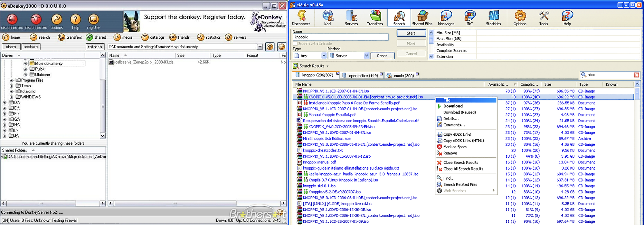Click the eMule Disconnect toolbar icon
Image resolution: width=644 pixels, height=225 pixels.
pyautogui.click(x=301, y=18)
